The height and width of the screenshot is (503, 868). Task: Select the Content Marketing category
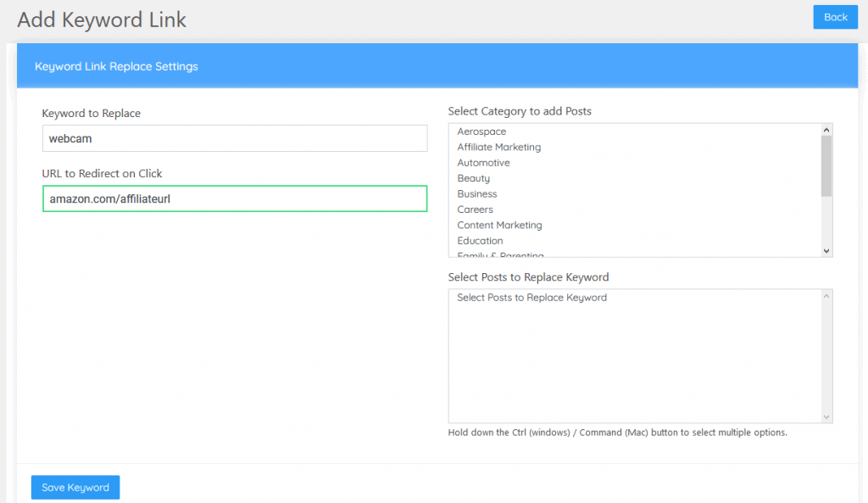coord(499,226)
